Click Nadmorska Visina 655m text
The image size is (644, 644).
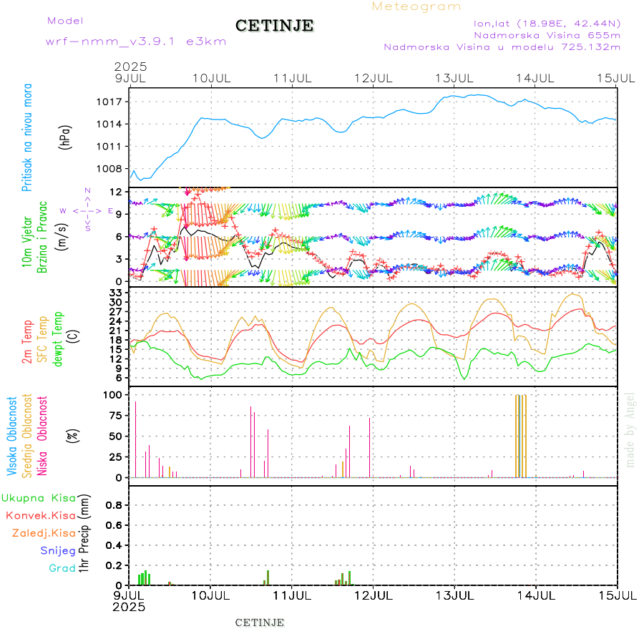547,34
